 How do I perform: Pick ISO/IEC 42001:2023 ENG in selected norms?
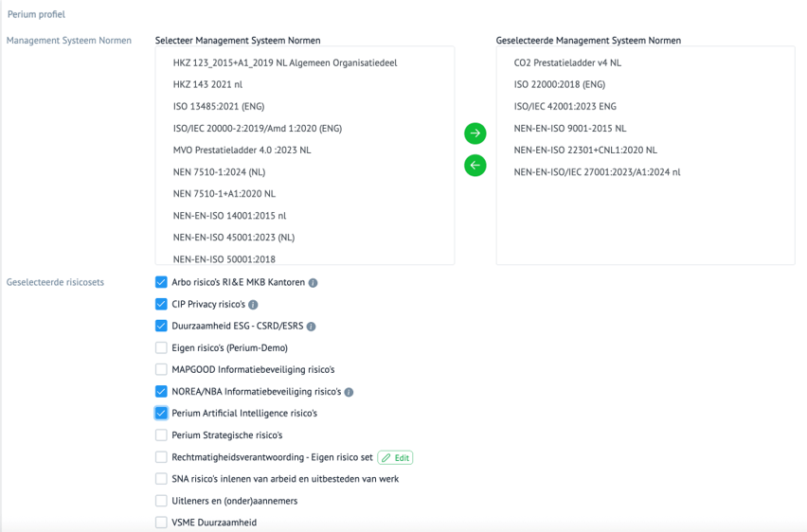[x=565, y=106]
